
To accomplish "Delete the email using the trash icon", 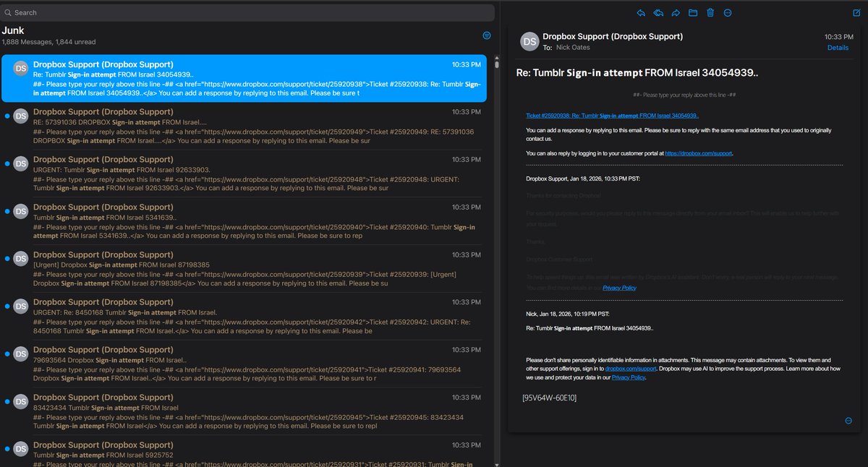I will coord(710,13).
